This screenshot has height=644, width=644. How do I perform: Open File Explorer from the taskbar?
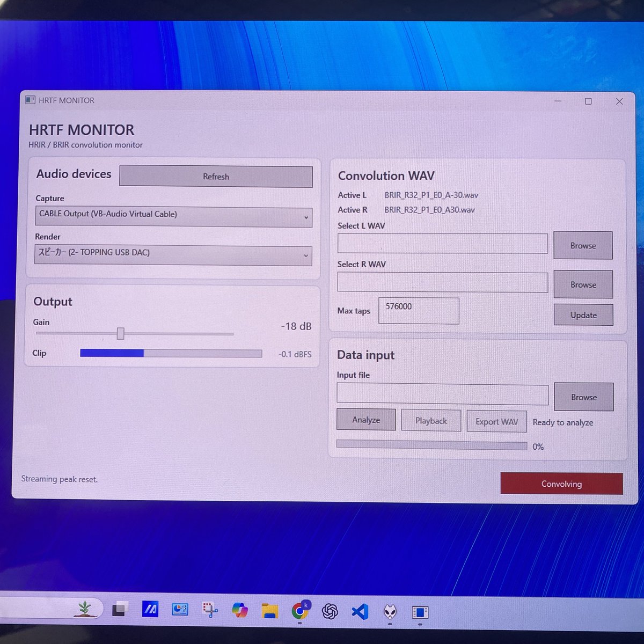coord(269,611)
